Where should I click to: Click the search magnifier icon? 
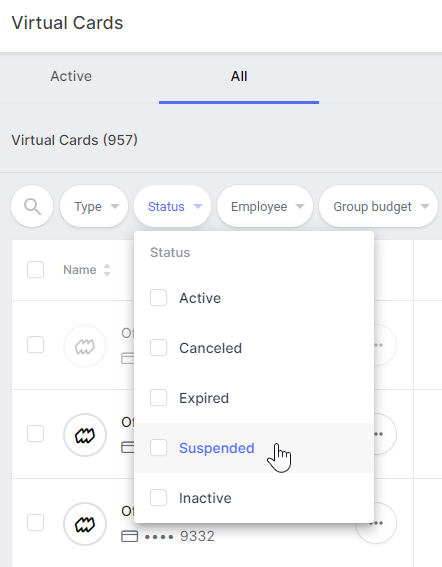(32, 206)
